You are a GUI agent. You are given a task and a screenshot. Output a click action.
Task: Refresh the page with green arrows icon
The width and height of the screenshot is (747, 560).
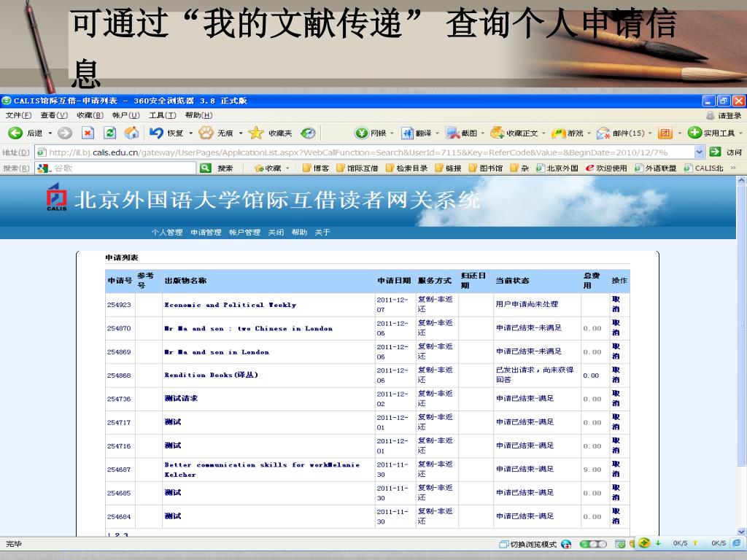[110, 133]
